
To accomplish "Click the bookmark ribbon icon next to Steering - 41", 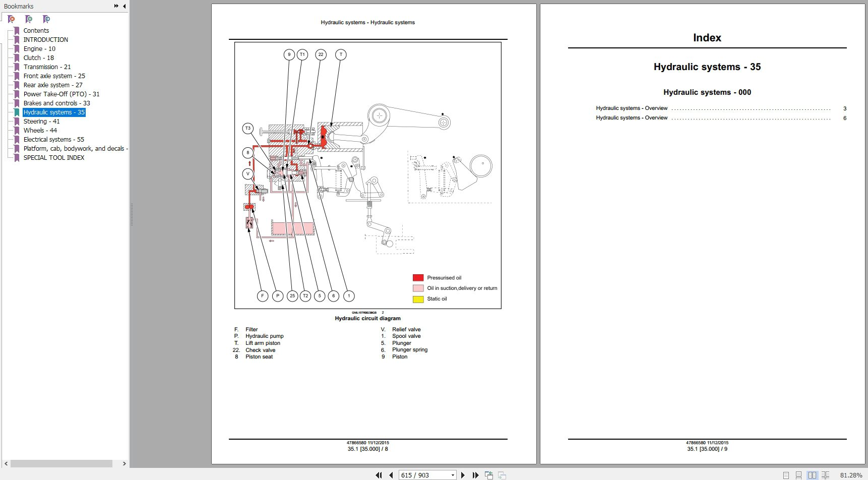I will pyautogui.click(x=17, y=122).
